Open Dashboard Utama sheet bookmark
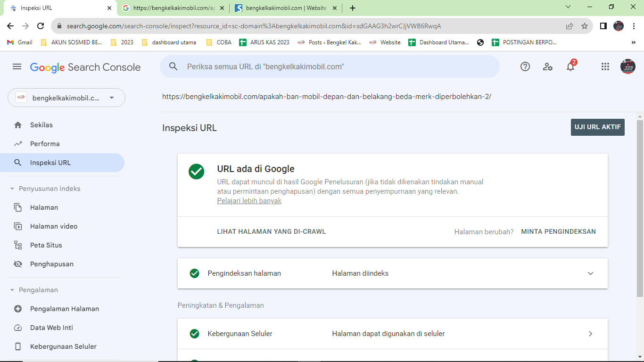Viewport: 644px width, 362px height. 438,42
